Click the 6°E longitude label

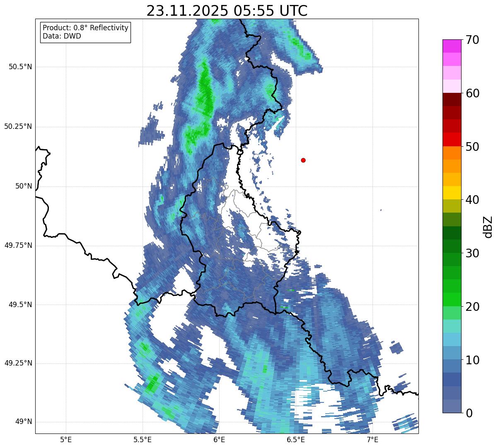pyautogui.click(x=219, y=440)
